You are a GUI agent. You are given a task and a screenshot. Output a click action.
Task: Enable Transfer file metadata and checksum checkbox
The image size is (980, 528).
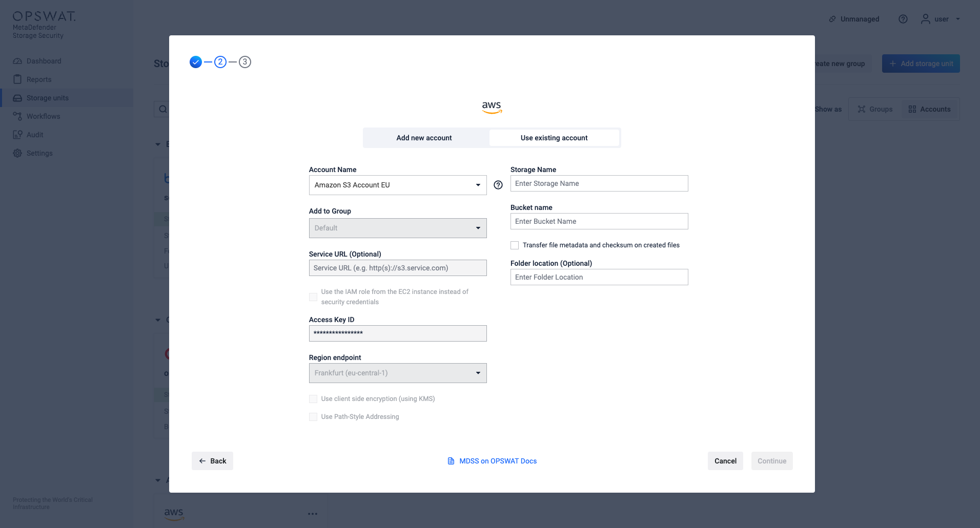(x=515, y=245)
